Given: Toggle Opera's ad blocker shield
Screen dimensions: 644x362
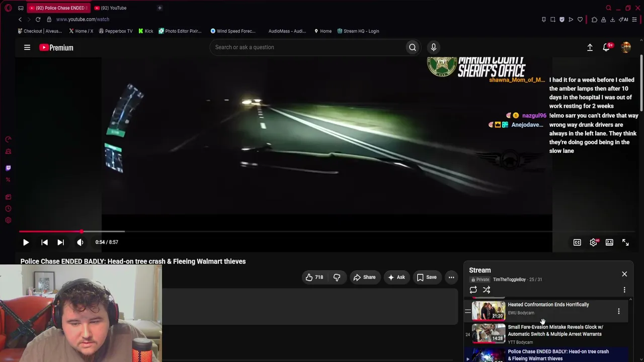Looking at the screenshot, I should pos(562,20).
